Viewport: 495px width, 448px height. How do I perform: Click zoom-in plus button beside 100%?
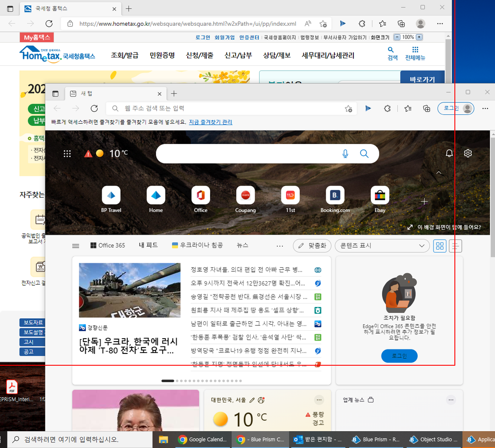click(420, 37)
